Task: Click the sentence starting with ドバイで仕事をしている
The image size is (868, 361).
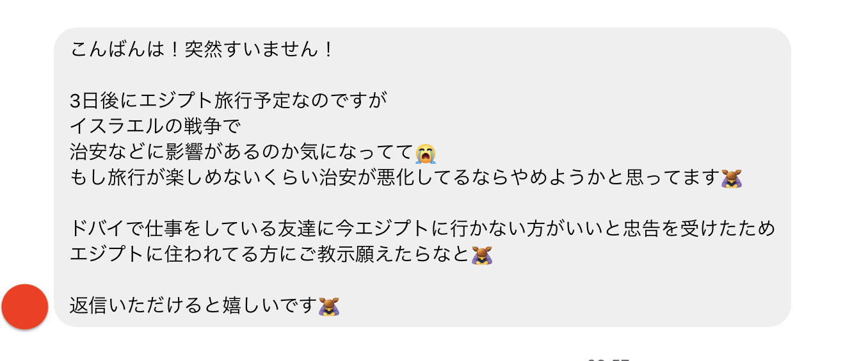Action: (x=422, y=229)
